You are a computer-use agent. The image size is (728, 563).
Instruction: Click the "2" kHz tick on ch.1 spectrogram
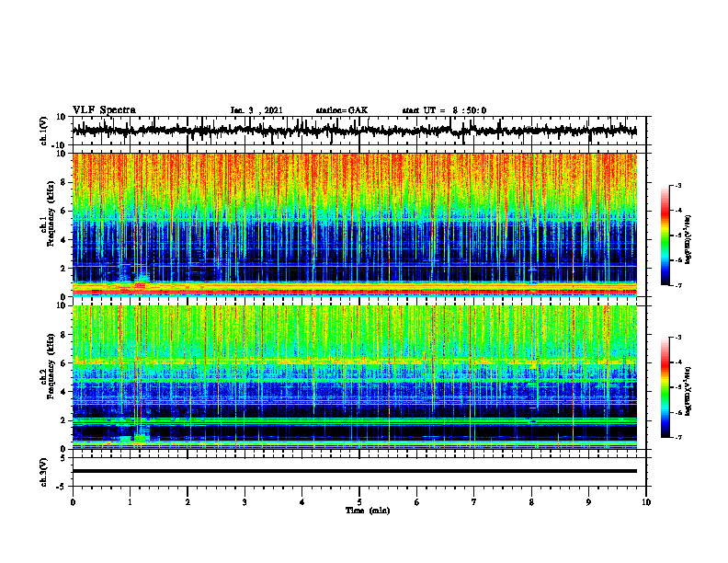pos(63,269)
